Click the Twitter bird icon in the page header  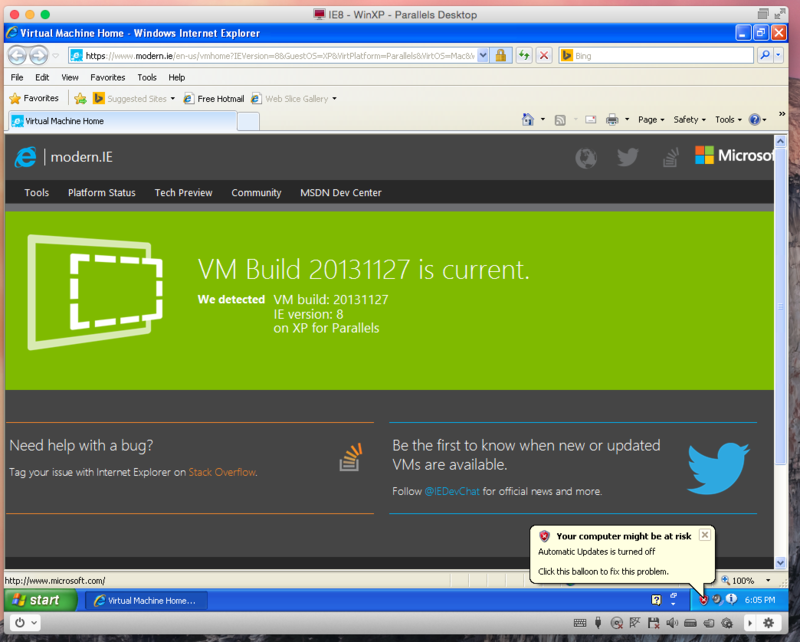tap(628, 157)
